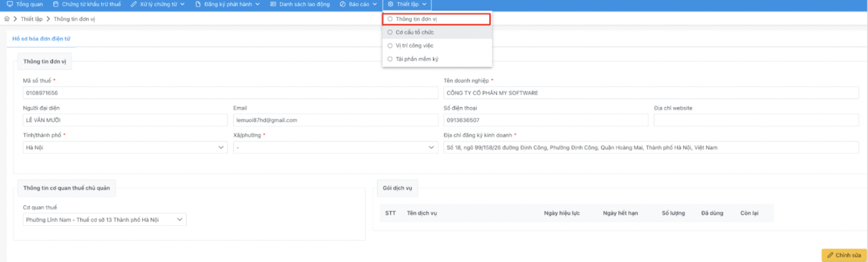This screenshot has height=262, width=868.
Task: Expand the Cơ quan thuế dropdown
Action: point(180,220)
